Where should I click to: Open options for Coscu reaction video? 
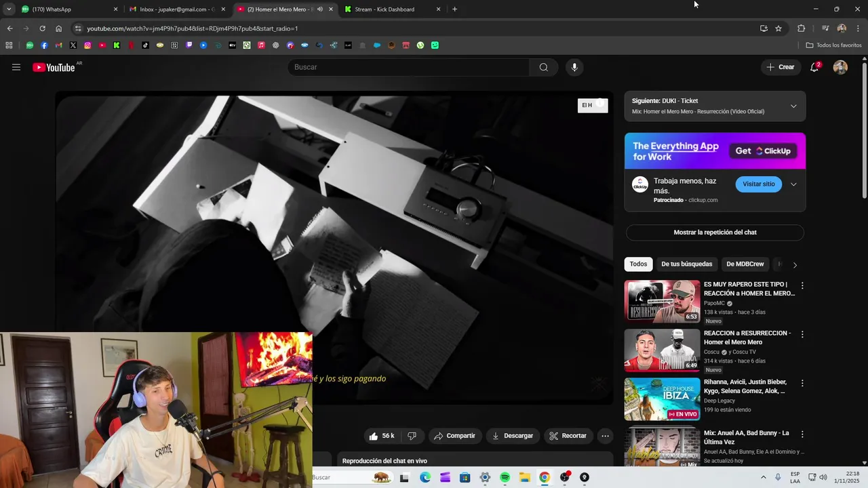(x=802, y=334)
